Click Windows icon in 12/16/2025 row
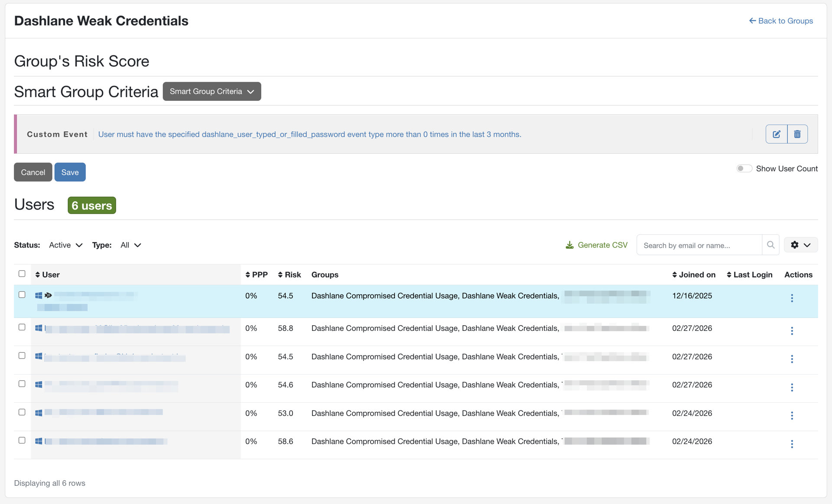832x504 pixels. click(39, 295)
